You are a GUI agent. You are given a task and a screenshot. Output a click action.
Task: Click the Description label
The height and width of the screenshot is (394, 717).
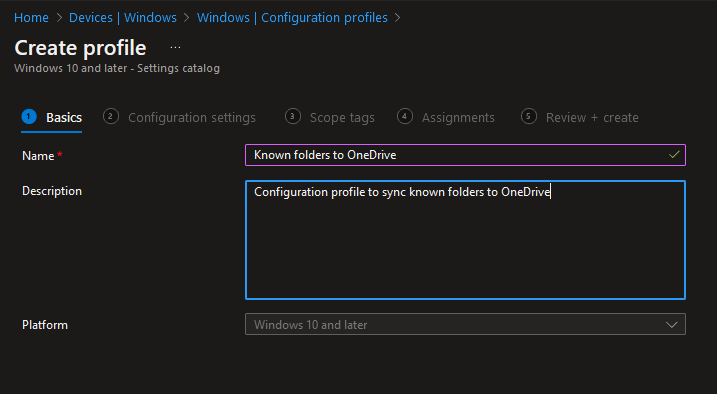[x=52, y=191]
